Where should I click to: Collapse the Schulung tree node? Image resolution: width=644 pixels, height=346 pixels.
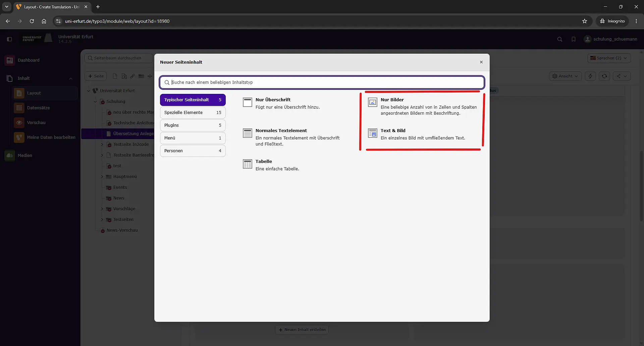tap(95, 102)
